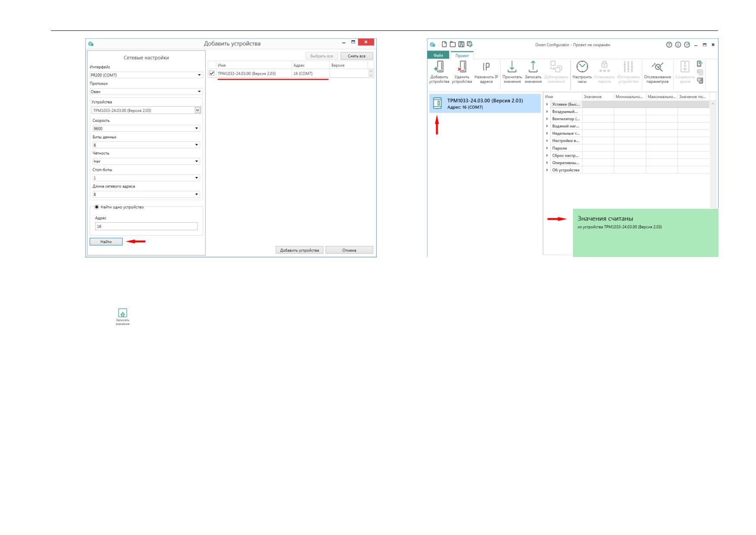The image size is (756, 535).
Task: Click the new project icon in title bar
Action: point(444,44)
